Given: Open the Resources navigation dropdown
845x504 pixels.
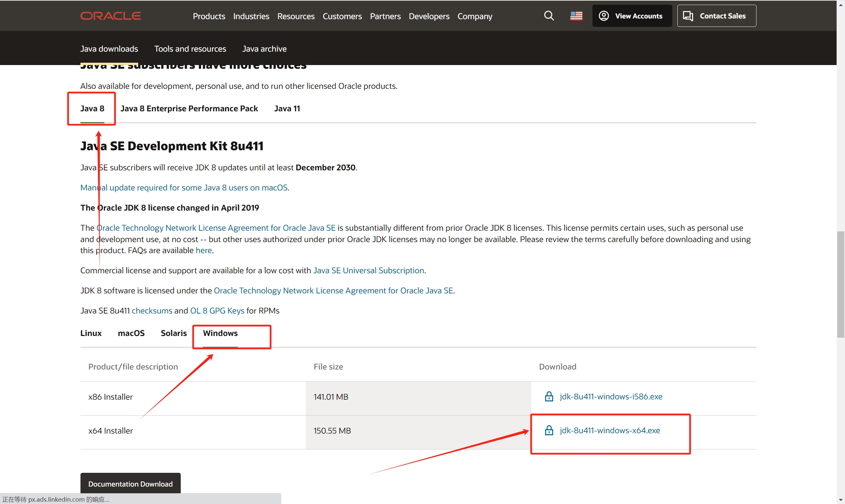Looking at the screenshot, I should point(296,16).
